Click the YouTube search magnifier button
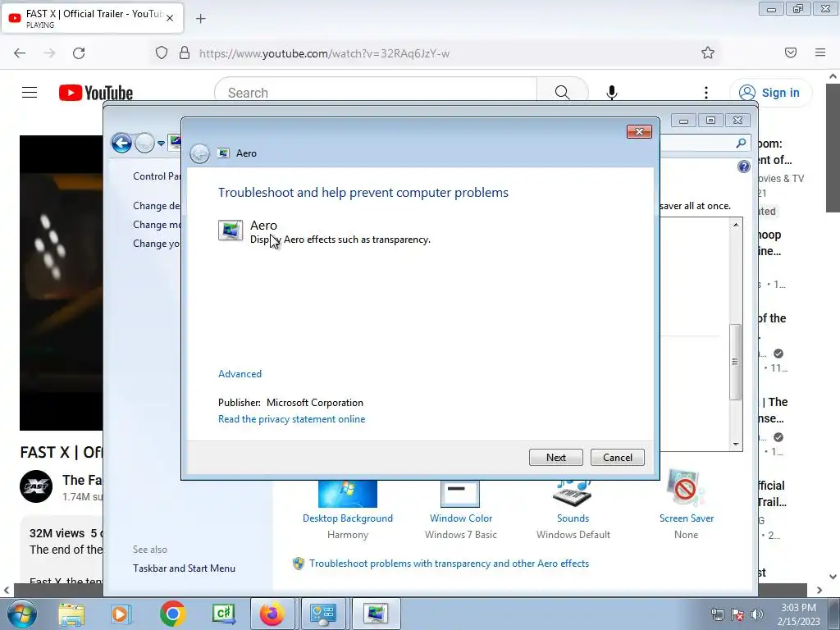 (562, 93)
